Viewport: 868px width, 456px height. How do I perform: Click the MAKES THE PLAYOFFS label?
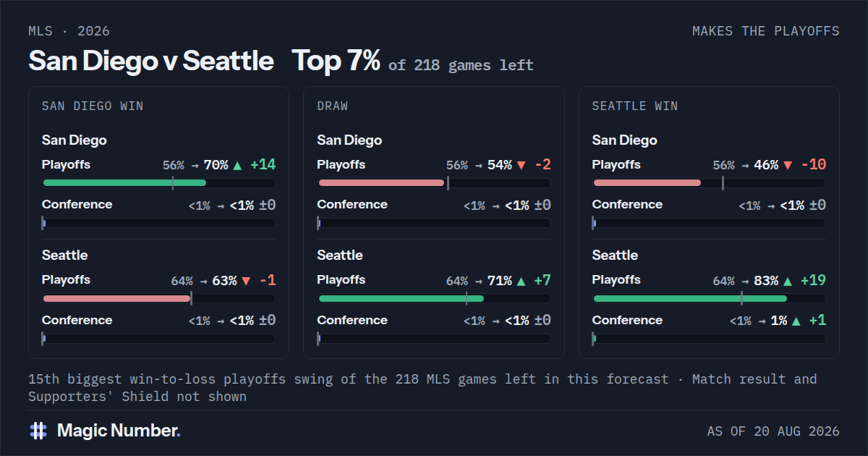pos(766,31)
